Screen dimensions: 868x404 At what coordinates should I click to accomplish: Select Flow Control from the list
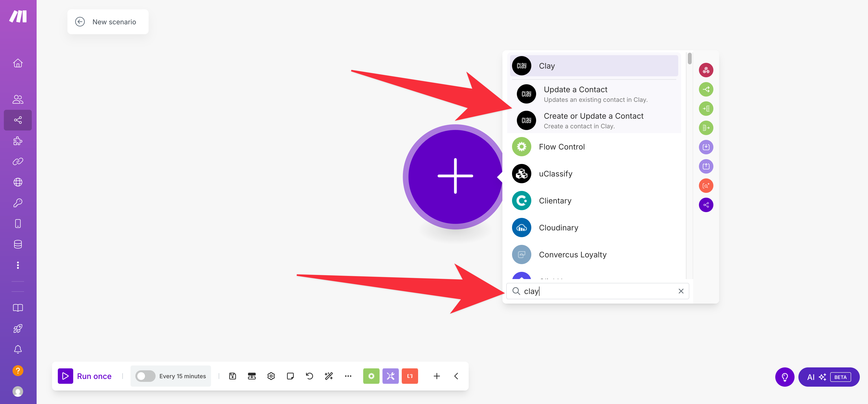click(594, 147)
